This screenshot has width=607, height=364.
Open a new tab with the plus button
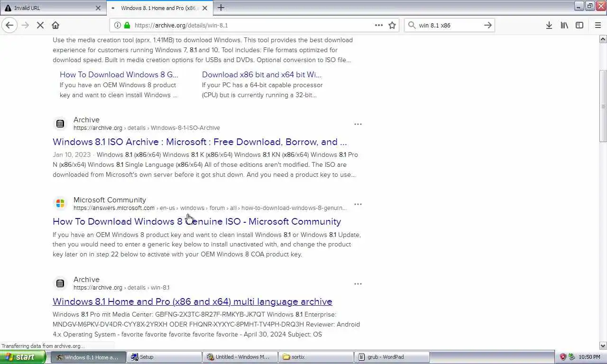pyautogui.click(x=221, y=8)
